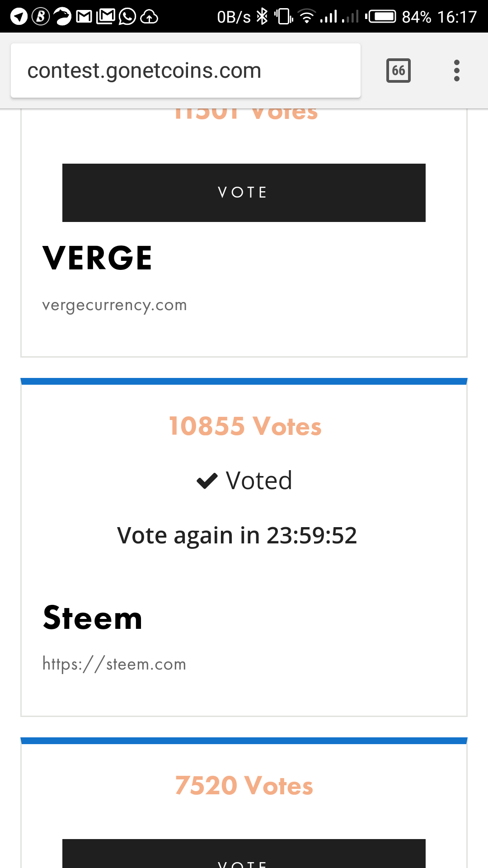
Task: Click the Voted checkmark icon
Action: [x=207, y=481]
